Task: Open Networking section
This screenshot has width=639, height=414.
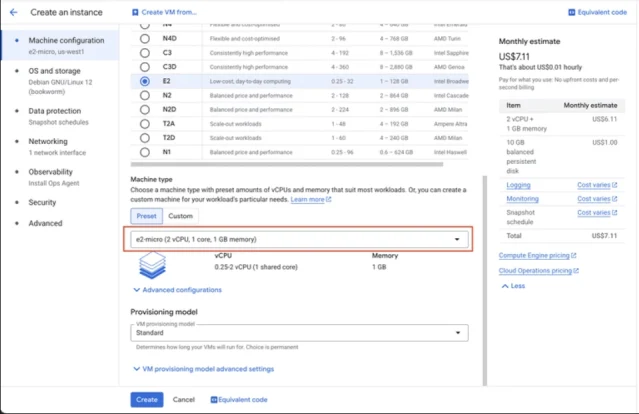Action: [60, 147]
